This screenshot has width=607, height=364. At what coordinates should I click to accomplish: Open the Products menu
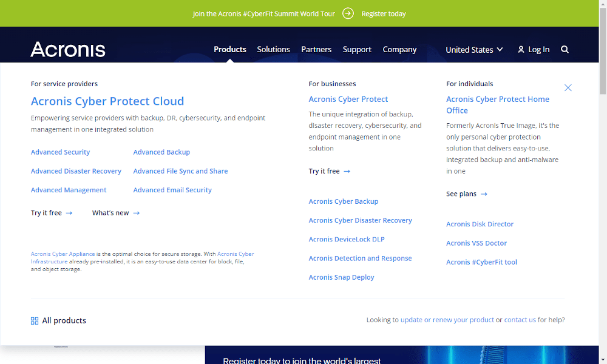(x=230, y=50)
